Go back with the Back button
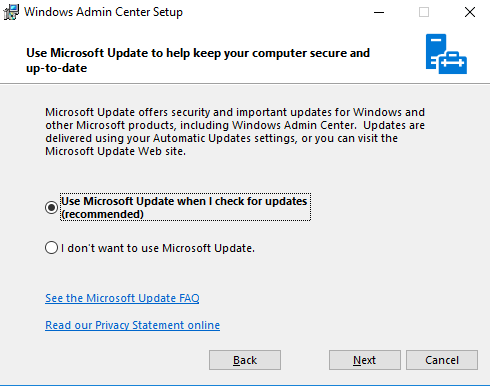Image resolution: width=490 pixels, height=386 pixels. (x=245, y=360)
